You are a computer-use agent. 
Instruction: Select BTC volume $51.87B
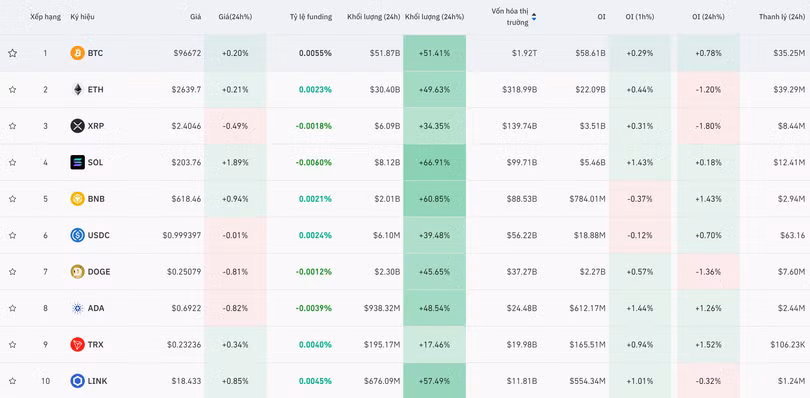385,53
